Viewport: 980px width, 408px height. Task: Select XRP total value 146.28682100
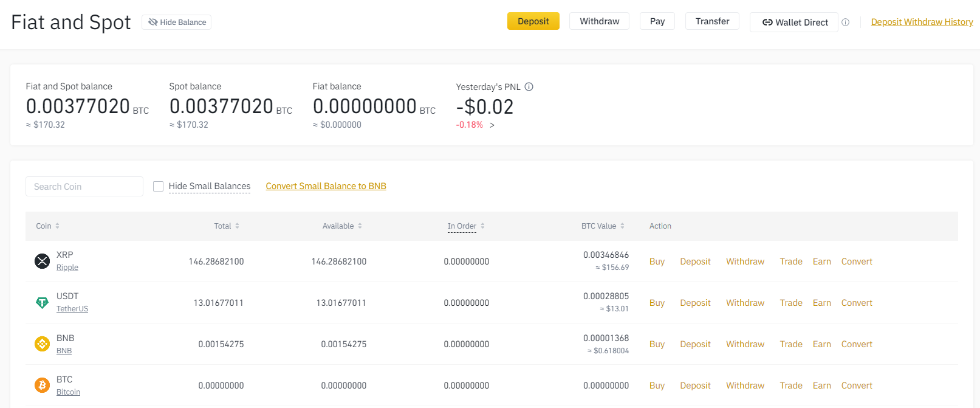[216, 261]
